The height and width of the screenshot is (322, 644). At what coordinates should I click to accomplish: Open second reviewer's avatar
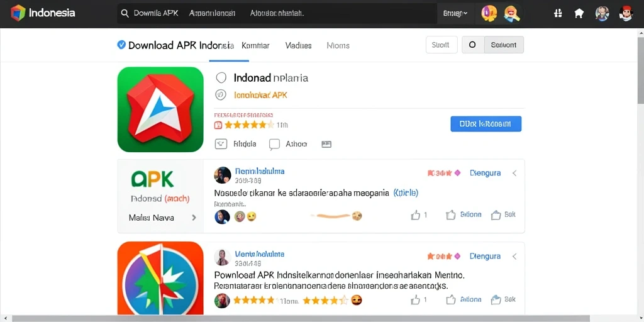222,257
